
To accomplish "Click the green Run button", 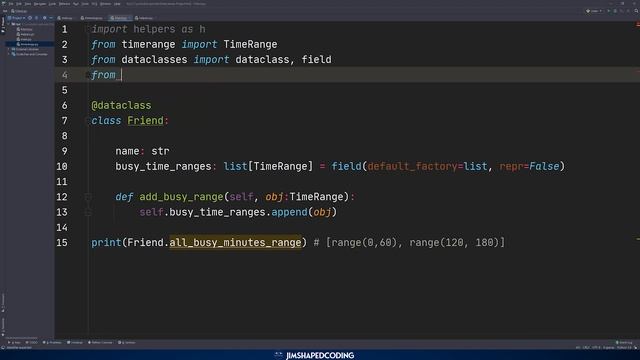I will tap(609, 11).
